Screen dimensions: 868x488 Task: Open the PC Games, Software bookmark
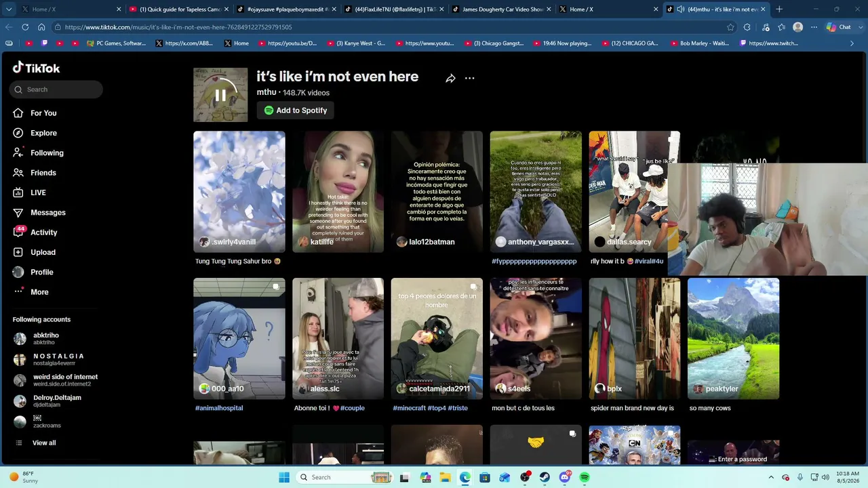tap(117, 43)
